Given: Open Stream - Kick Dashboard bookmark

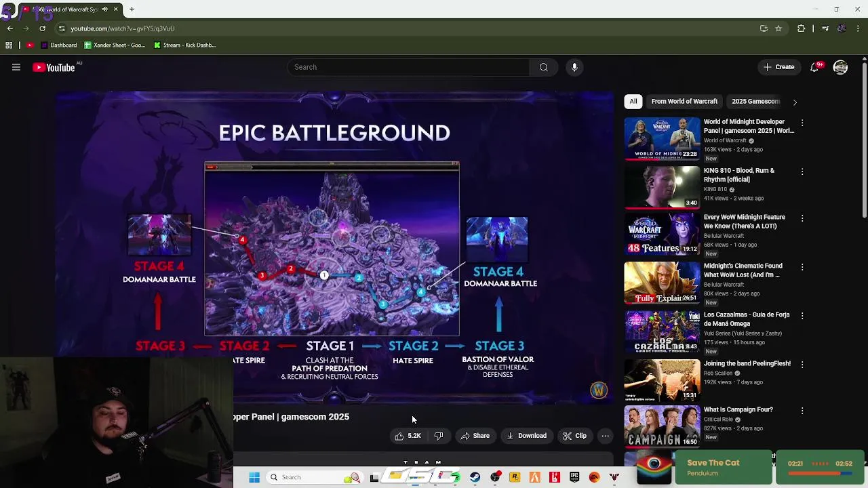Looking at the screenshot, I should coord(184,45).
